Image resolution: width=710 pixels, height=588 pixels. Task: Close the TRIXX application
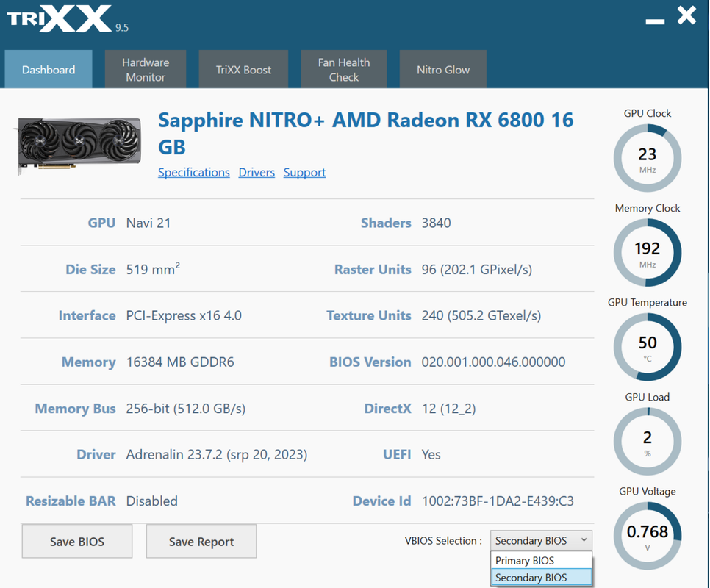point(686,15)
